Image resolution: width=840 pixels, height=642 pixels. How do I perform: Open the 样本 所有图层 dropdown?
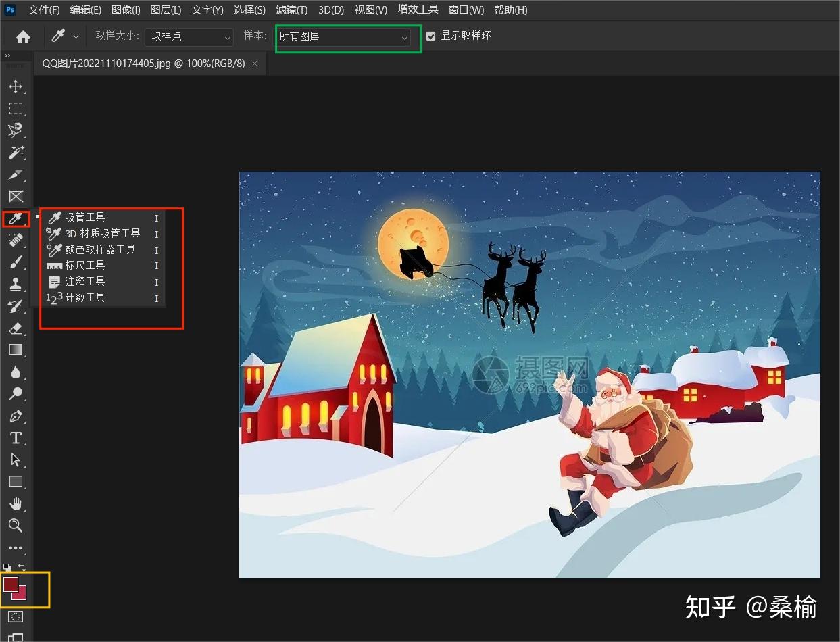click(x=344, y=37)
